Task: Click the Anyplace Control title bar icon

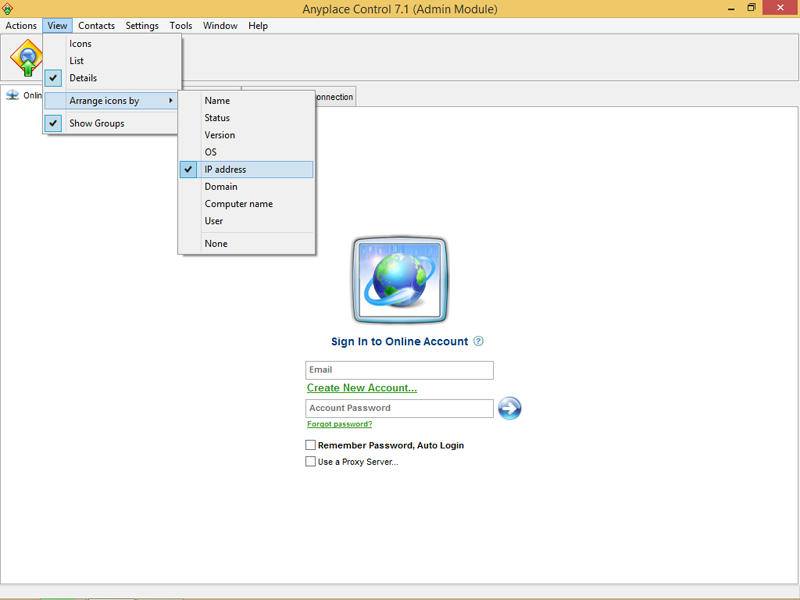Action: pos(8,9)
